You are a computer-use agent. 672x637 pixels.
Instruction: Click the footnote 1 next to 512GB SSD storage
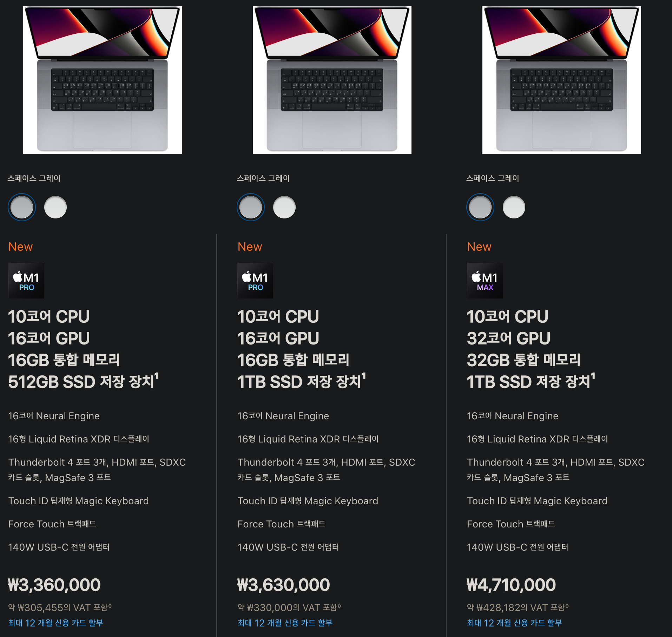(157, 376)
